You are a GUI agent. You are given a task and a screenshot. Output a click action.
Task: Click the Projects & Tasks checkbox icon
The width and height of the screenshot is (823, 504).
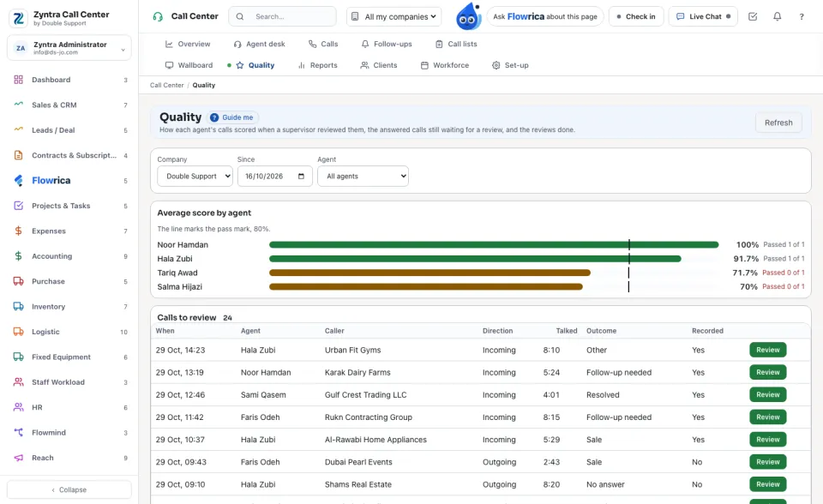(x=18, y=206)
